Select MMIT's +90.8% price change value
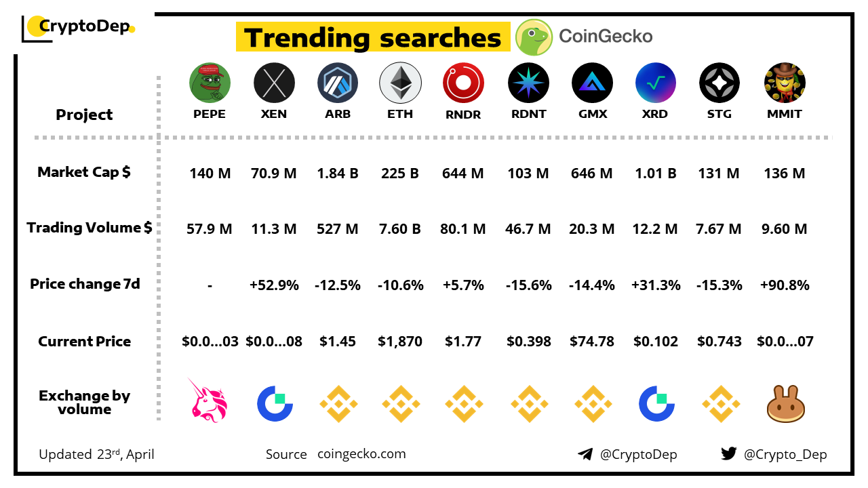The image size is (868, 488). click(x=785, y=285)
